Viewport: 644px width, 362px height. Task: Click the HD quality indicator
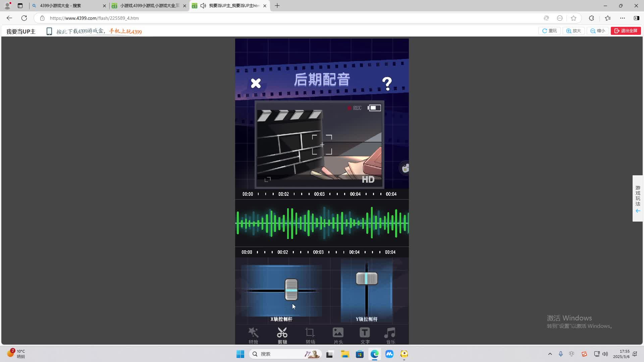(368, 179)
